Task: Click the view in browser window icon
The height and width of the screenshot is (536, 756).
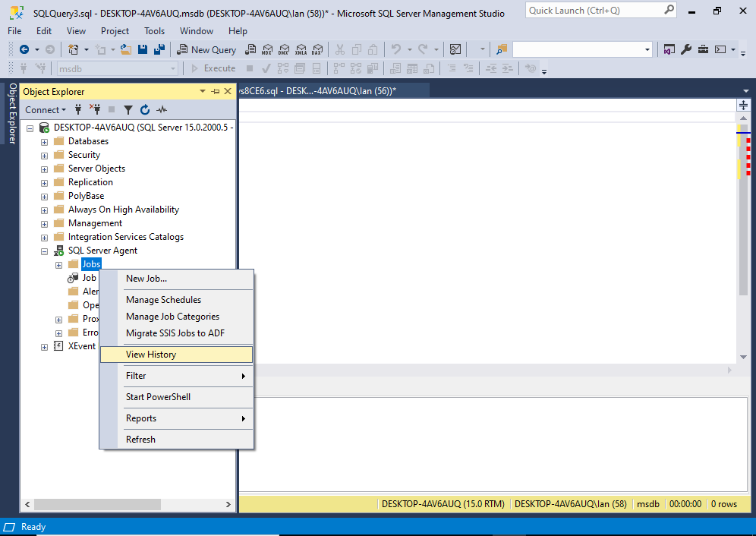Action: (x=720, y=49)
